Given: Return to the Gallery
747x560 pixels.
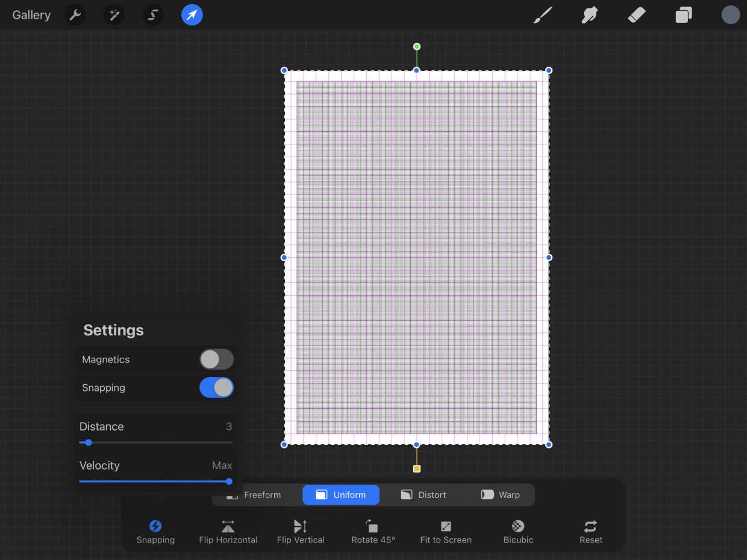Looking at the screenshot, I should point(31,15).
